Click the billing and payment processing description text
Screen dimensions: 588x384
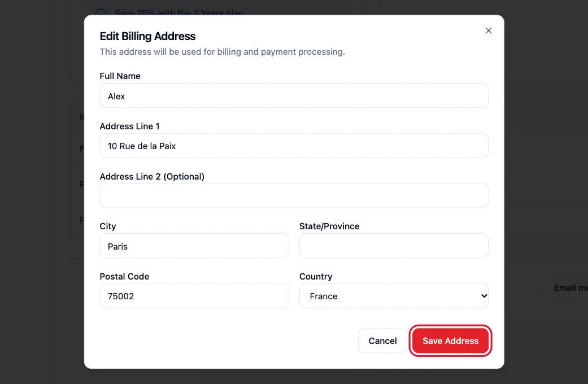click(222, 52)
